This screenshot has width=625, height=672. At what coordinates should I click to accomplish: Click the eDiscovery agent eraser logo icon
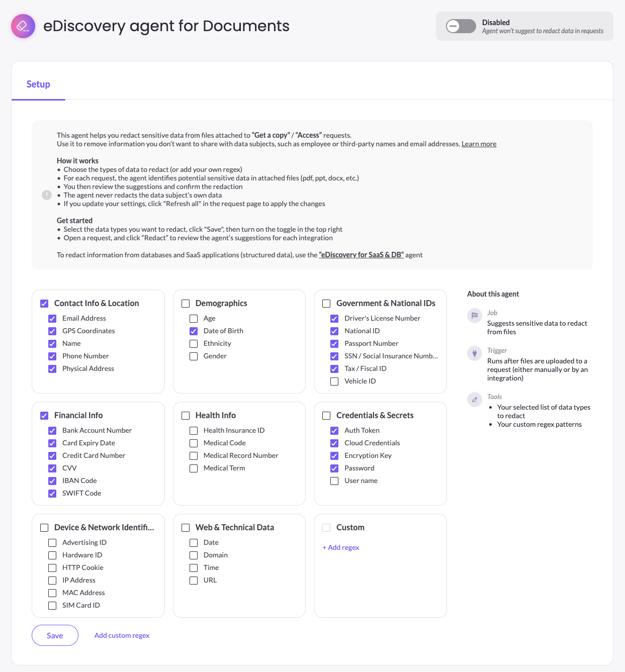coord(23,26)
